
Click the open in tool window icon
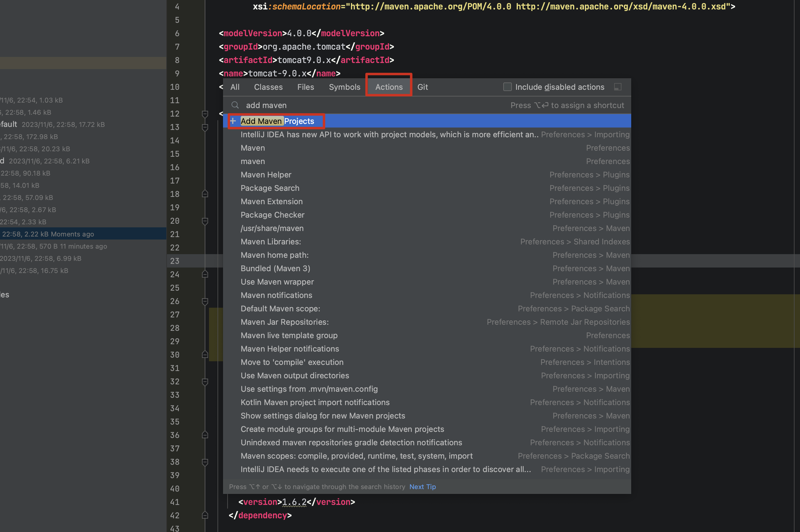click(x=618, y=87)
